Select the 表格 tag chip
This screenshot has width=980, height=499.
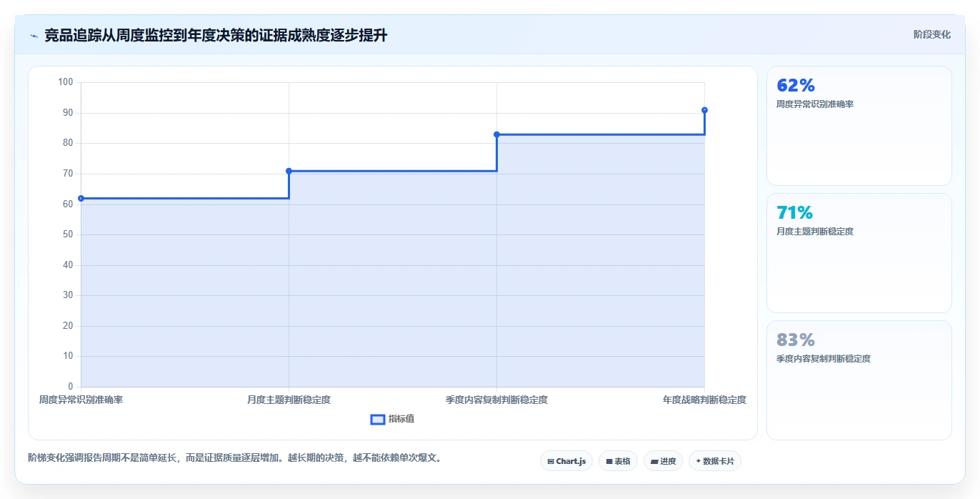pyautogui.click(x=618, y=461)
